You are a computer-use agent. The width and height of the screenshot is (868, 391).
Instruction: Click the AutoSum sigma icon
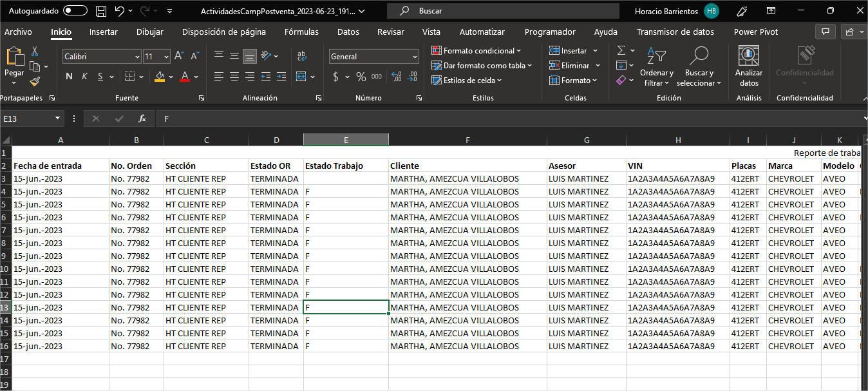621,51
